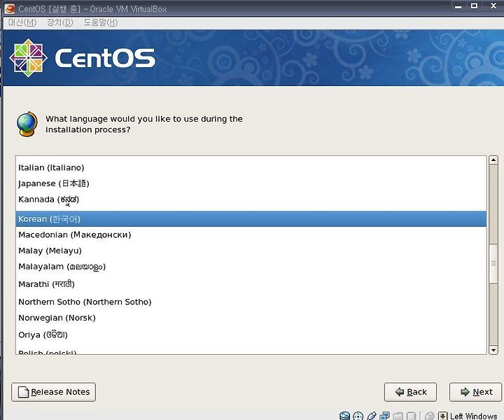The width and height of the screenshot is (504, 420).
Task: Maximize the VirtualBox window
Action: (x=474, y=6)
